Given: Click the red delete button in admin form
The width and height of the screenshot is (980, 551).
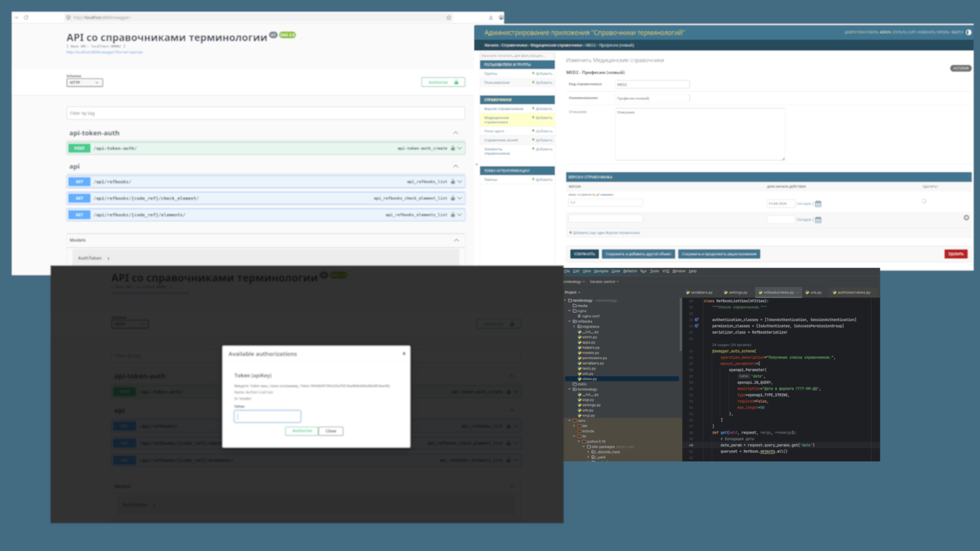Looking at the screenshot, I should click(x=955, y=254).
